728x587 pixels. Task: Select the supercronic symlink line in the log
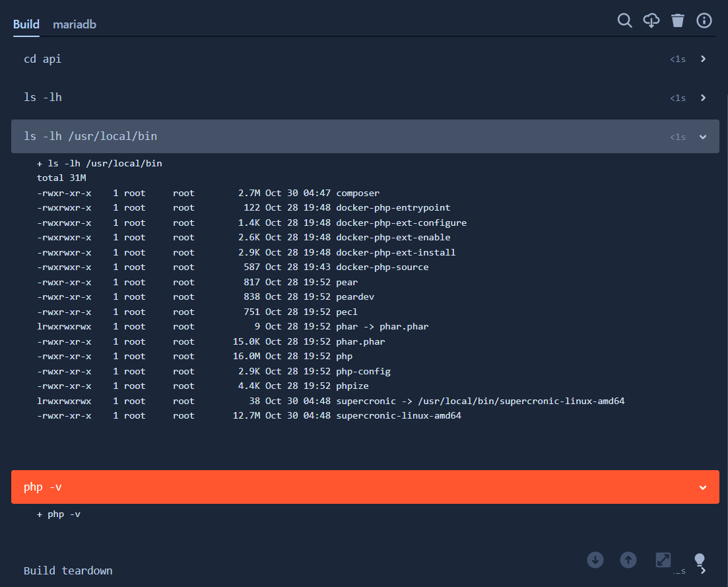330,400
